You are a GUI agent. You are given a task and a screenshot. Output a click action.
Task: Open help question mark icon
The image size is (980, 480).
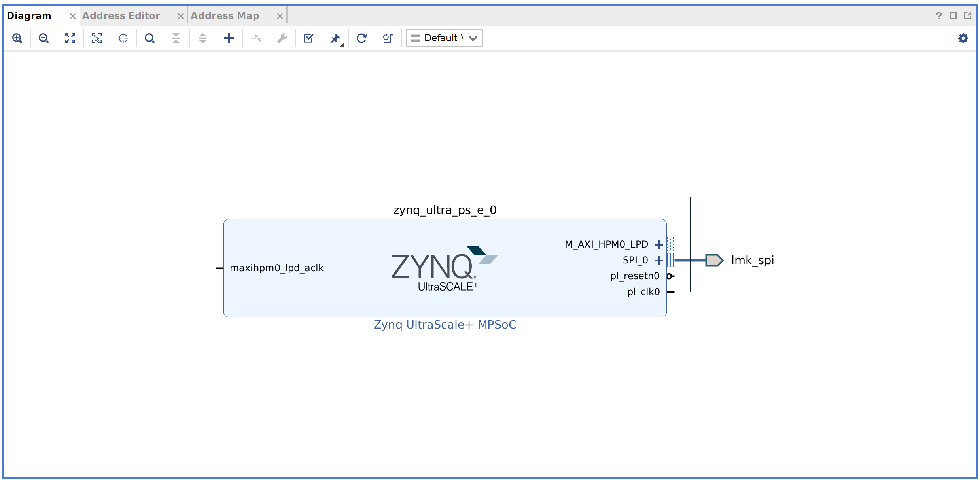click(x=939, y=16)
